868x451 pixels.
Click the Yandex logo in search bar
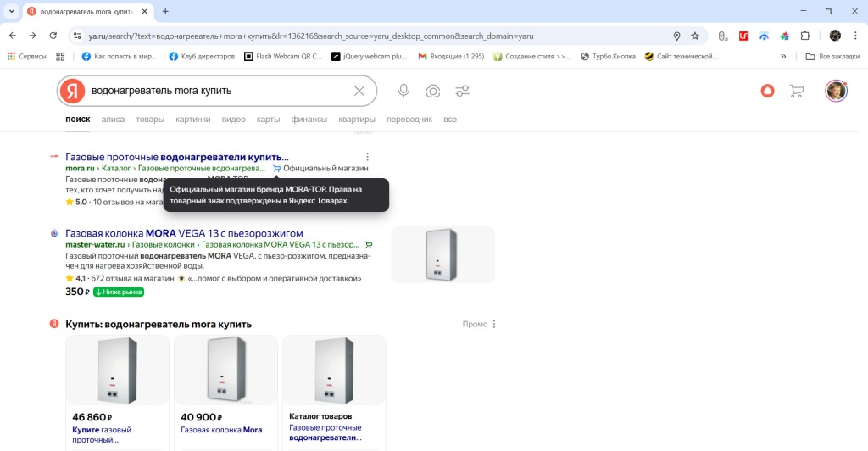click(x=74, y=91)
